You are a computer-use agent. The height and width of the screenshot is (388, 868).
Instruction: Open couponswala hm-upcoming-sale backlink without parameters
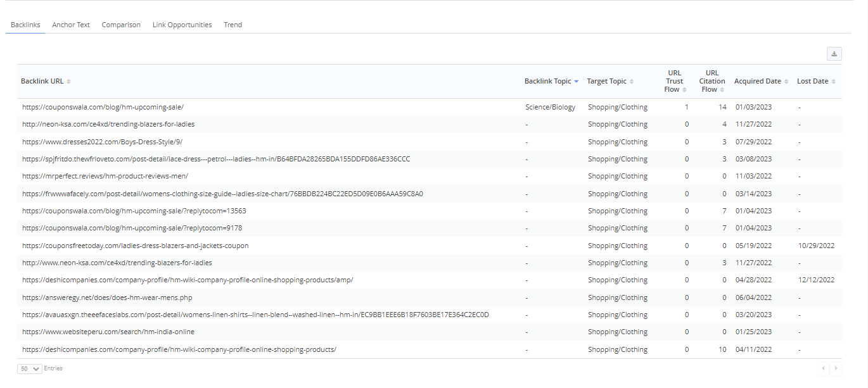(x=103, y=108)
